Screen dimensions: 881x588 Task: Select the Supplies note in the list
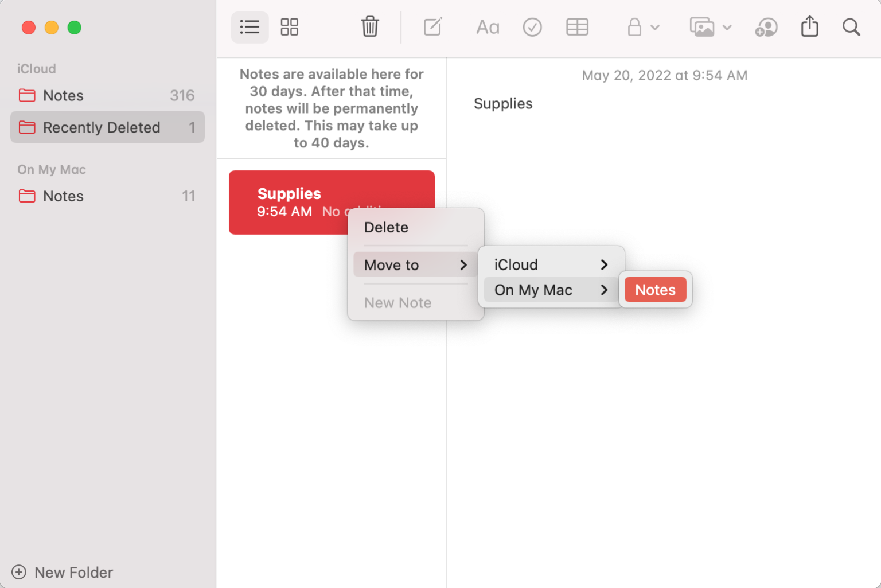coord(290,195)
